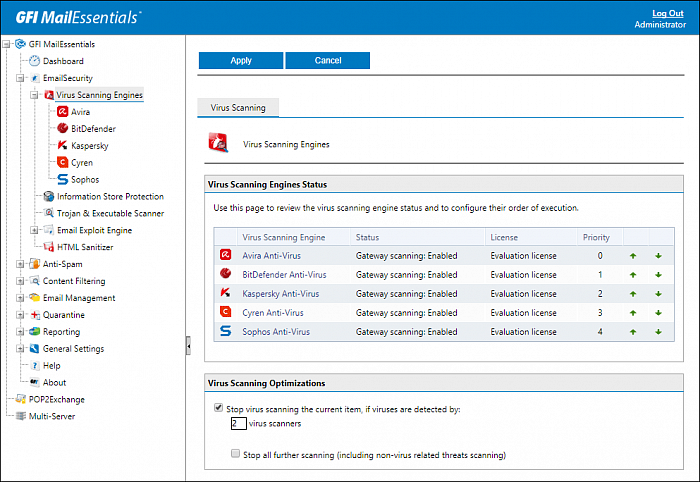Image resolution: width=700 pixels, height=482 pixels.
Task: Click the General Settings icon
Action: [34, 349]
